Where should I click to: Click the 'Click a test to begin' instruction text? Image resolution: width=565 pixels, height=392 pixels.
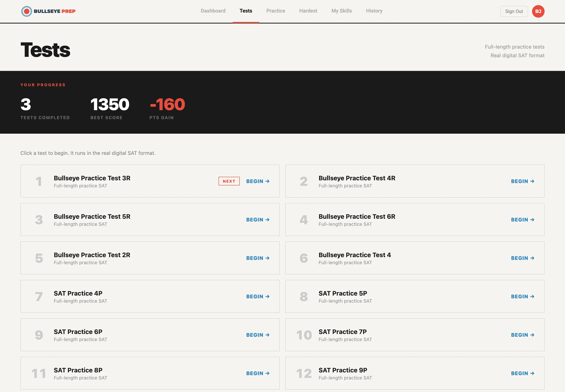pyautogui.click(x=88, y=153)
